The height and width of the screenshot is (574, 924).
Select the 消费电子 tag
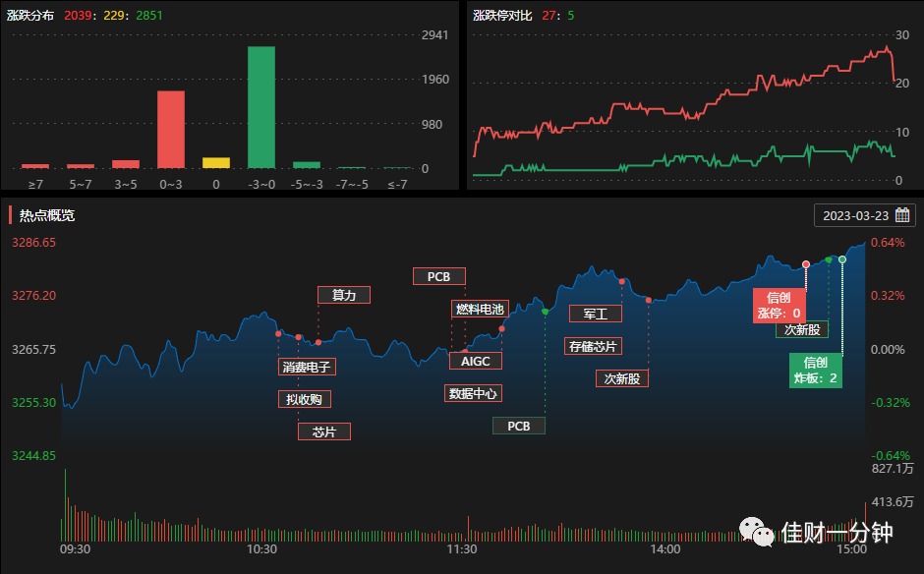point(307,367)
